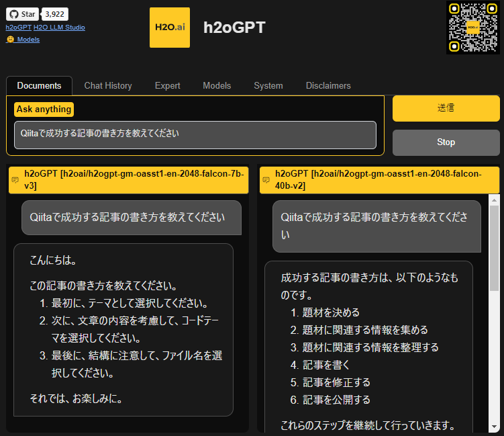Click the scrollbar down arrow in right chat
504x436 pixels.
coord(494,427)
